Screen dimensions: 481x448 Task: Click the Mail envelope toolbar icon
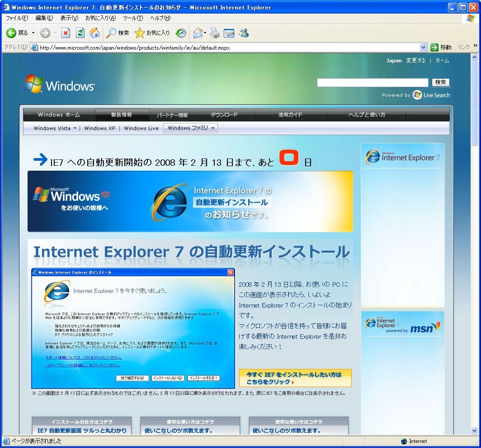[198, 33]
